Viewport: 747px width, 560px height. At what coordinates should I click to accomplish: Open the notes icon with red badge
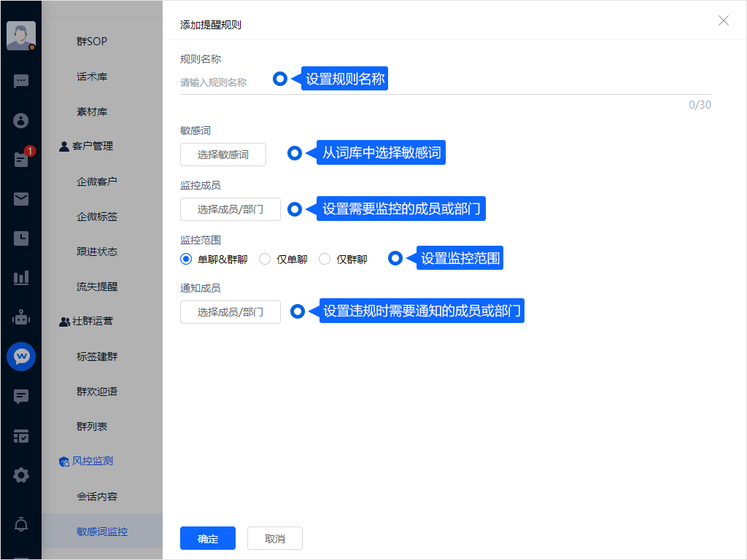click(x=21, y=160)
